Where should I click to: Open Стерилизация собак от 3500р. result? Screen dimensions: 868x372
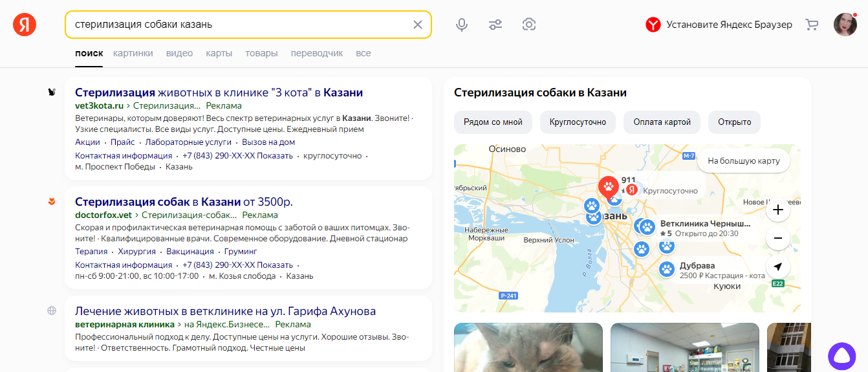(x=184, y=202)
